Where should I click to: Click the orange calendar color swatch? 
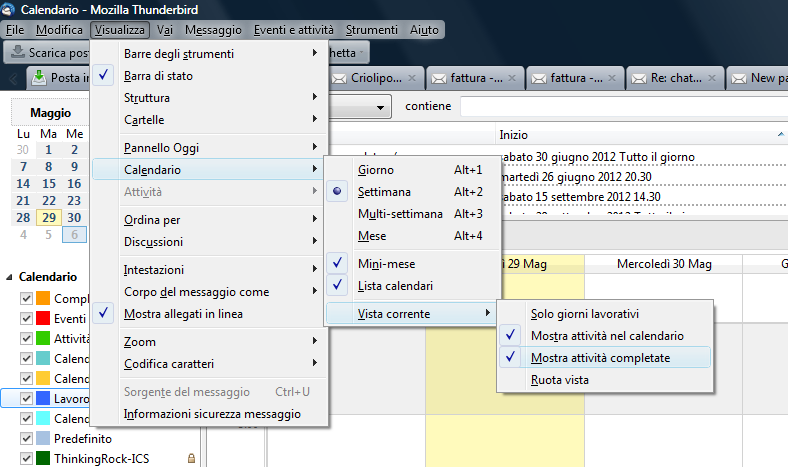click(x=43, y=299)
